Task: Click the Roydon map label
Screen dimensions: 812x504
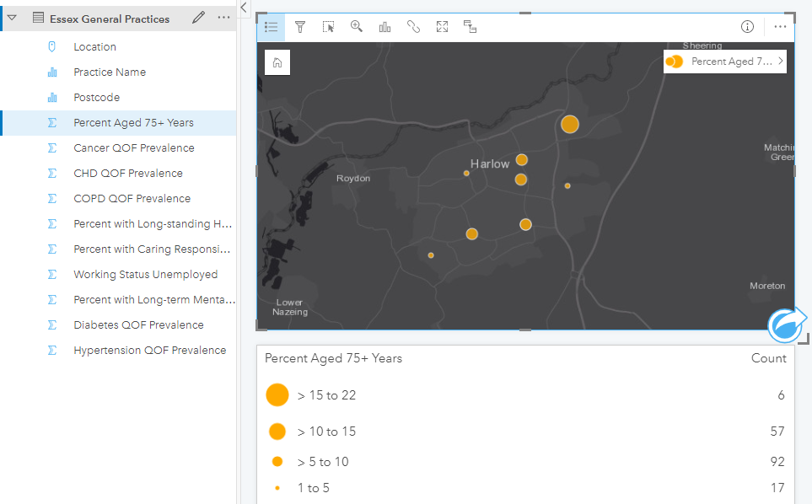Action: 353,178
